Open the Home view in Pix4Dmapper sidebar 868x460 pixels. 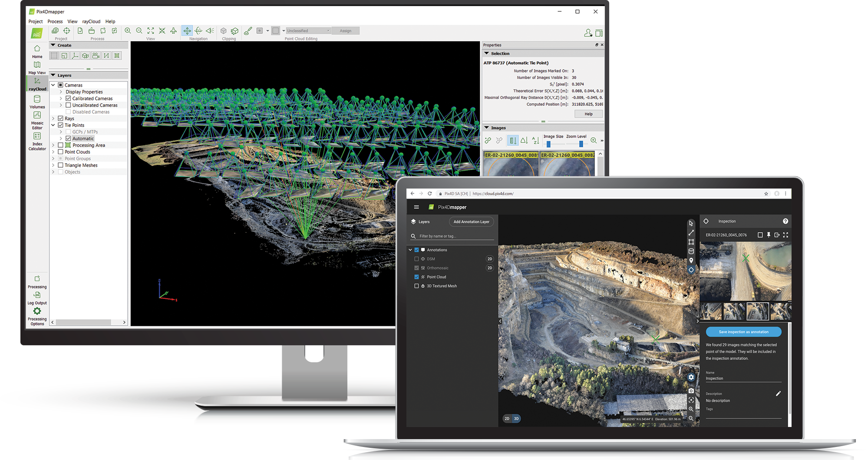tap(37, 51)
